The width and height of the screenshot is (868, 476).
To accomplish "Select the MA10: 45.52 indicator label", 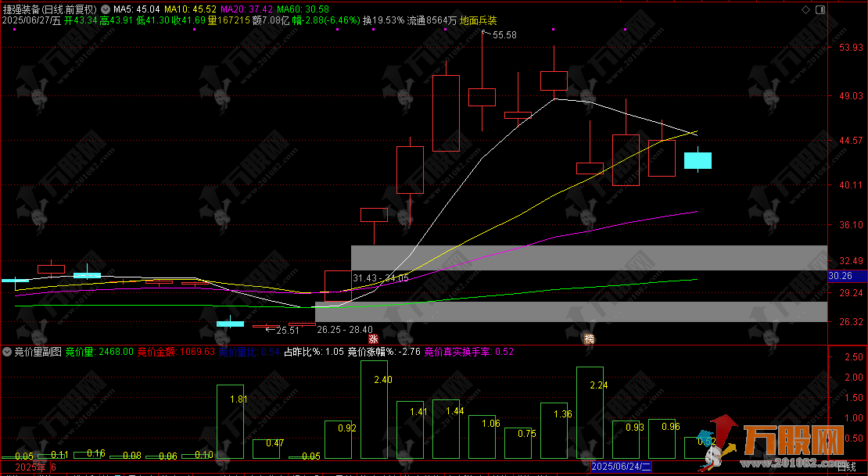I will 191,9.
